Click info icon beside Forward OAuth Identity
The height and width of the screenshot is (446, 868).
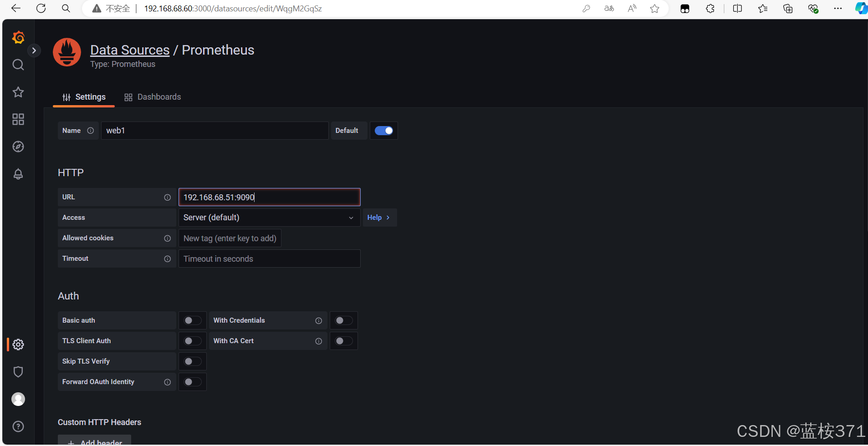[x=168, y=382]
